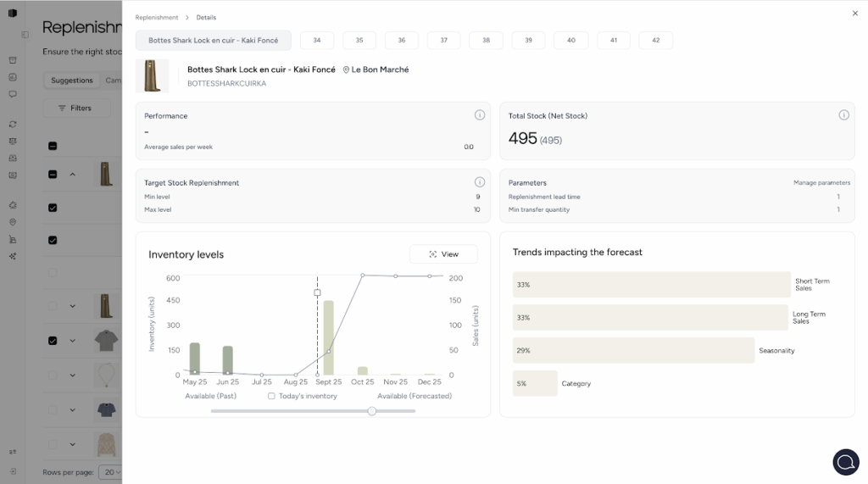Uncheck the checkbox next to the grey t-shirt row
Viewport: 868px width, 484px height.
[53, 341]
